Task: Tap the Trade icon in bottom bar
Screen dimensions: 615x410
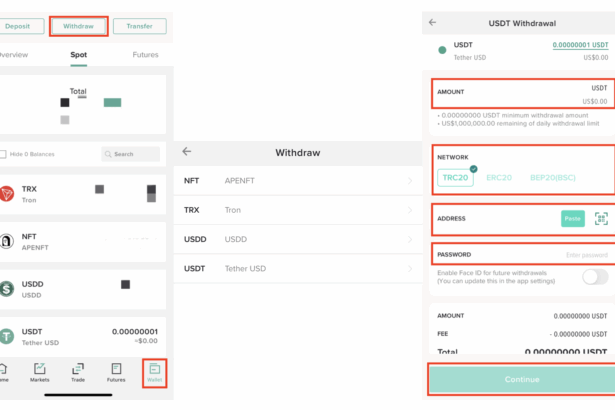Action: click(78, 372)
